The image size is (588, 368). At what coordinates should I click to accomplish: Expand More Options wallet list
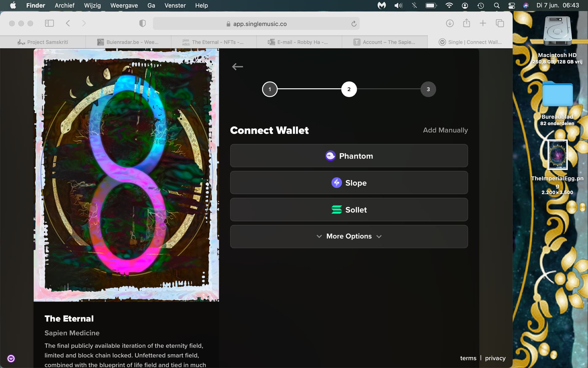click(x=349, y=236)
